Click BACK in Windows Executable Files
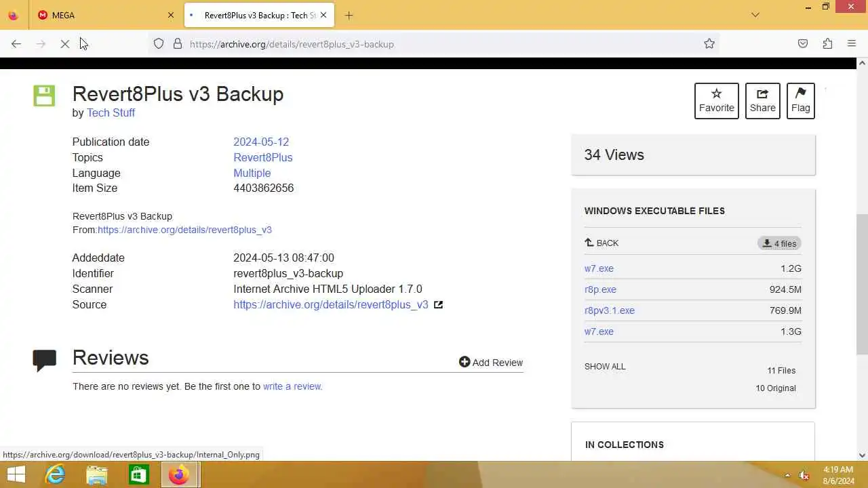868x488 pixels. 601,243
